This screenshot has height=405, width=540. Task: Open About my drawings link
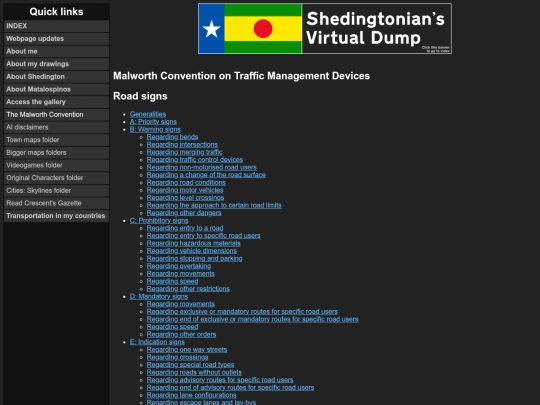tap(56, 64)
